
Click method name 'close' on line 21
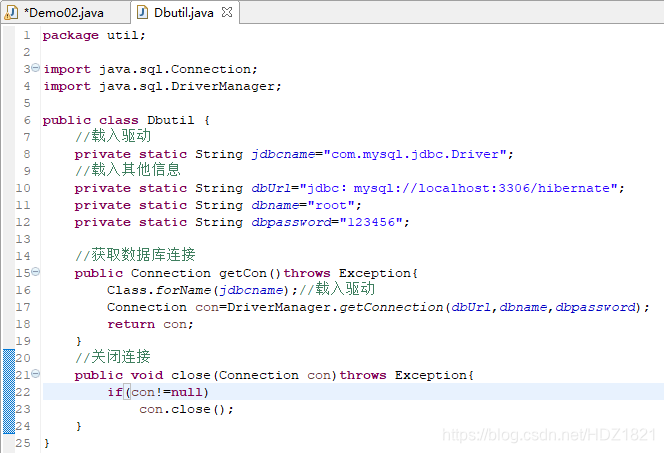coord(191,376)
